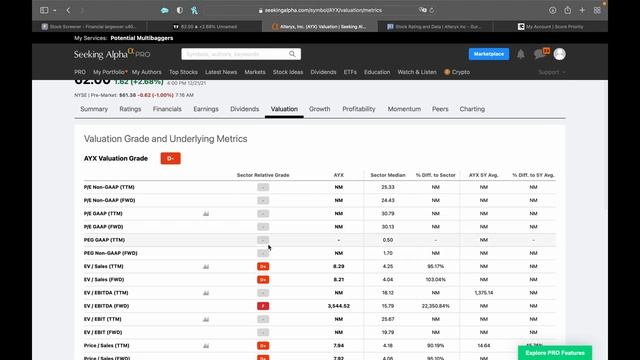
Task: Open chart icon for EV / Sales (TTM)
Action: pyautogui.click(x=206, y=267)
